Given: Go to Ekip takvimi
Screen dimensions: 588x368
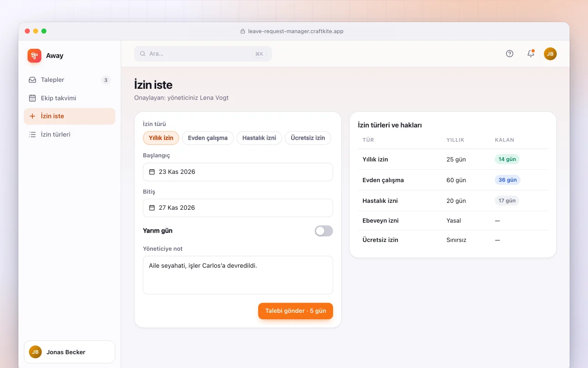Looking at the screenshot, I should [x=69, y=98].
